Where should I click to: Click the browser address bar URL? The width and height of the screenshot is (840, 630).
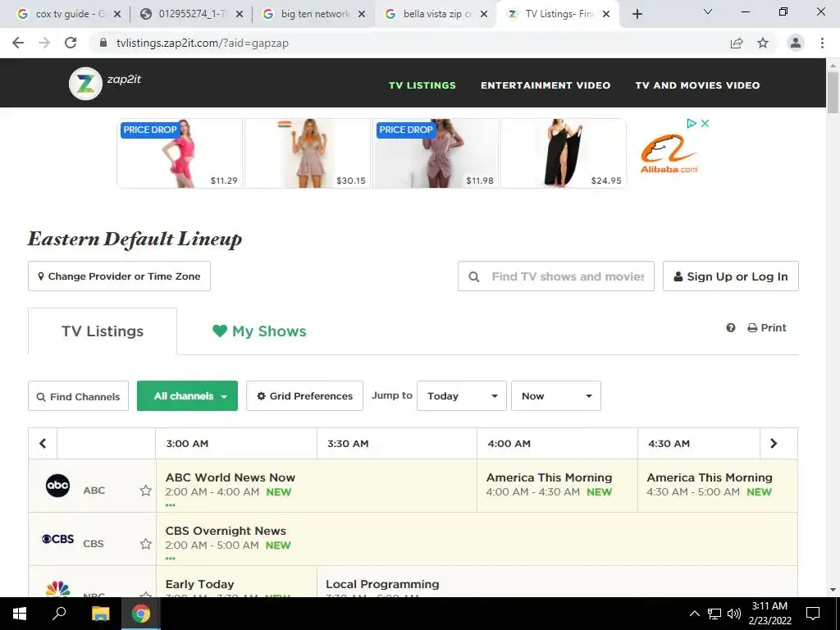coord(203,43)
